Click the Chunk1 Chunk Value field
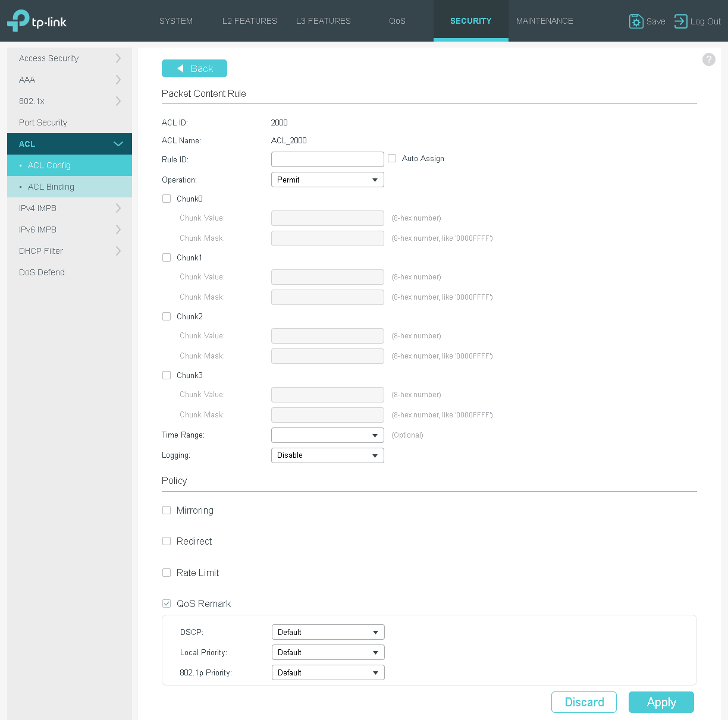Viewport: 728px width, 720px height. point(328,277)
